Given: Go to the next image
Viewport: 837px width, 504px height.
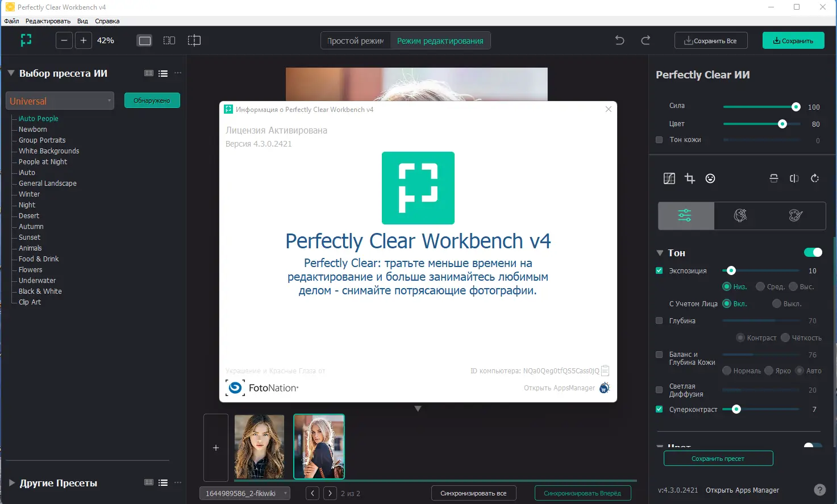Looking at the screenshot, I should [330, 493].
